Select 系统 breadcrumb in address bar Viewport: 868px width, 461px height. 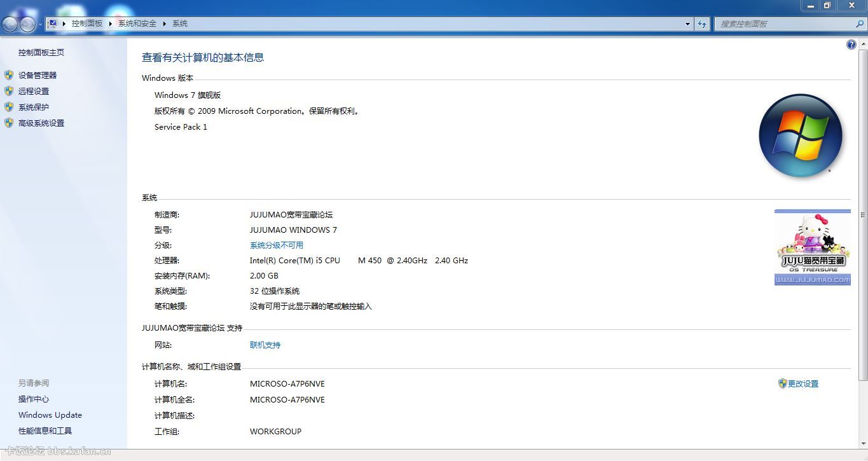click(180, 24)
